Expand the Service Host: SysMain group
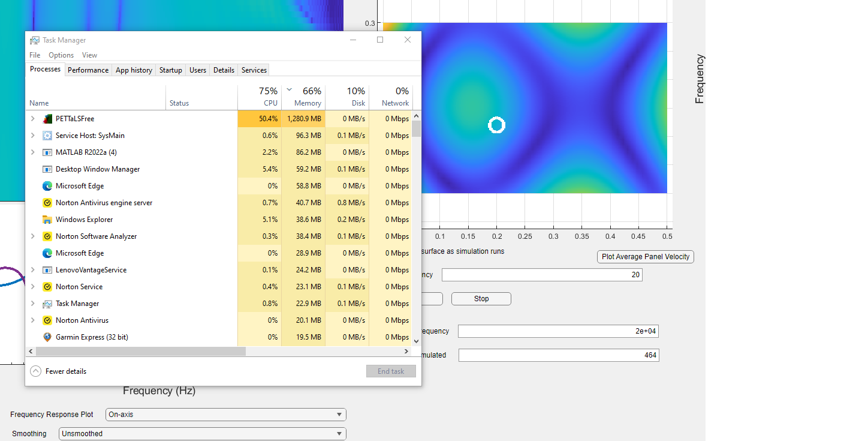The width and height of the screenshot is (868, 441). [32, 136]
